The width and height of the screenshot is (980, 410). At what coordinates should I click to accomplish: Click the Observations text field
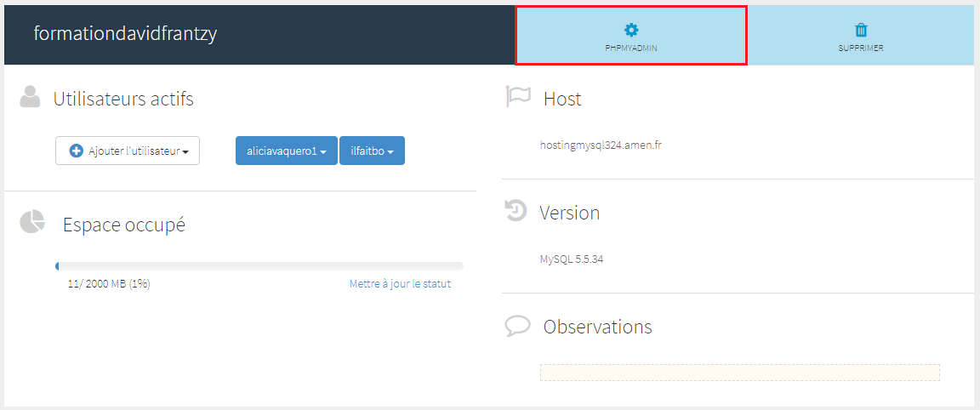(739, 373)
